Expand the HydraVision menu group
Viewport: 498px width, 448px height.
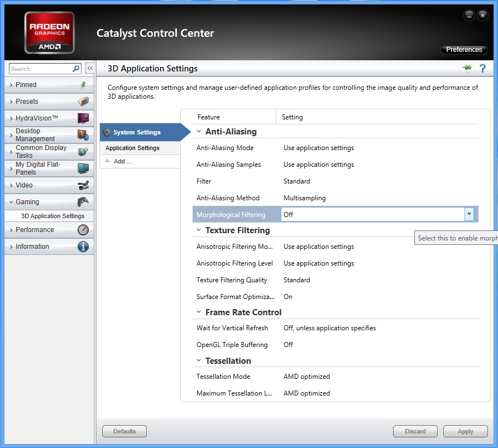point(11,119)
